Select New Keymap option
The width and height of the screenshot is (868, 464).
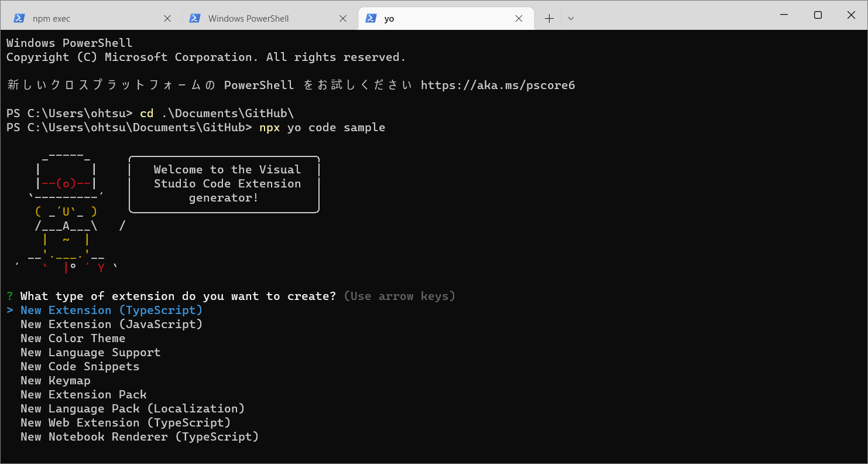click(55, 380)
